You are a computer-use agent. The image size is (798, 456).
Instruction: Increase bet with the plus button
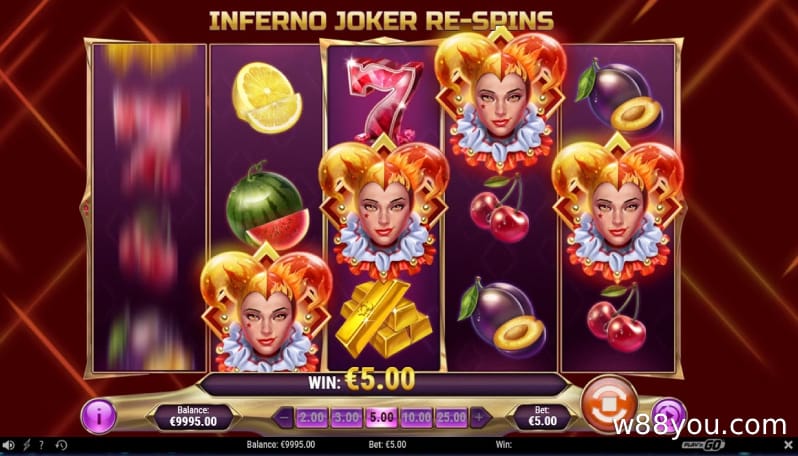(x=478, y=418)
